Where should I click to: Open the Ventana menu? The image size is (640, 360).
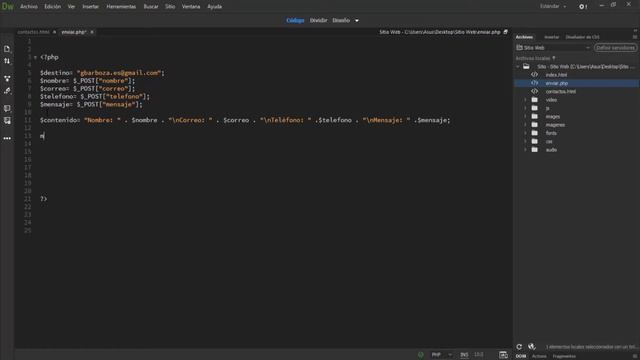point(191,7)
